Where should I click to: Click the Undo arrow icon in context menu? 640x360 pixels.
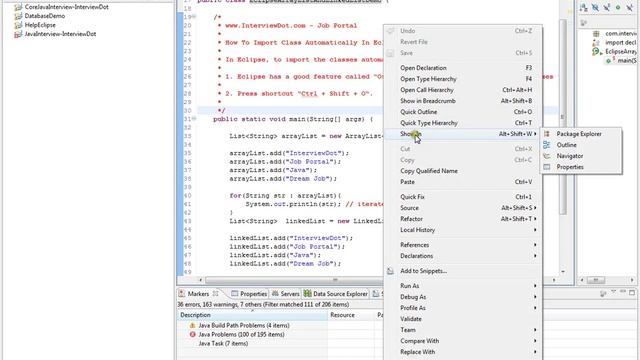pyautogui.click(x=391, y=31)
